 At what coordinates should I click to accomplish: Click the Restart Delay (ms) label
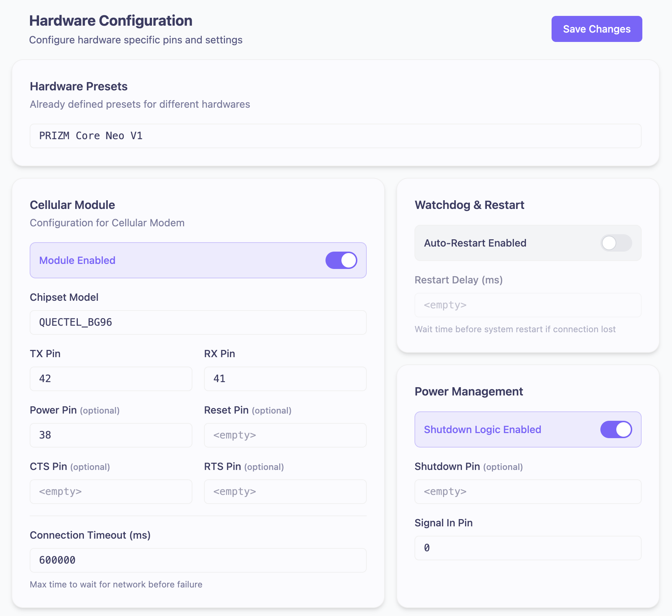click(459, 280)
